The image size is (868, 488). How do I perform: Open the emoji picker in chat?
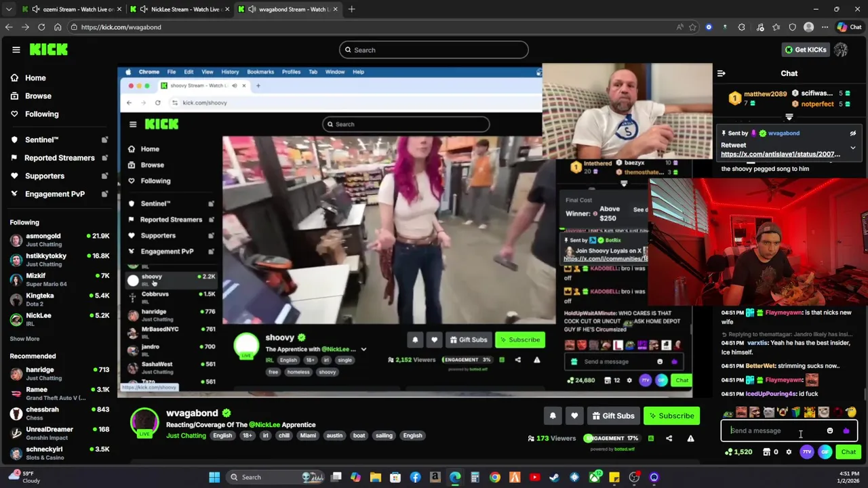point(830,430)
